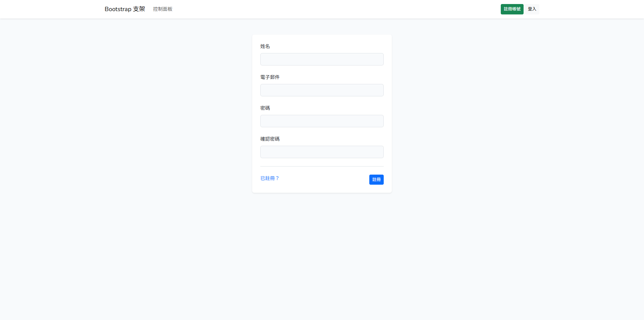Screen dimensions: 644x320
Task: Focus the 姓名 input field
Action: (x=322, y=59)
